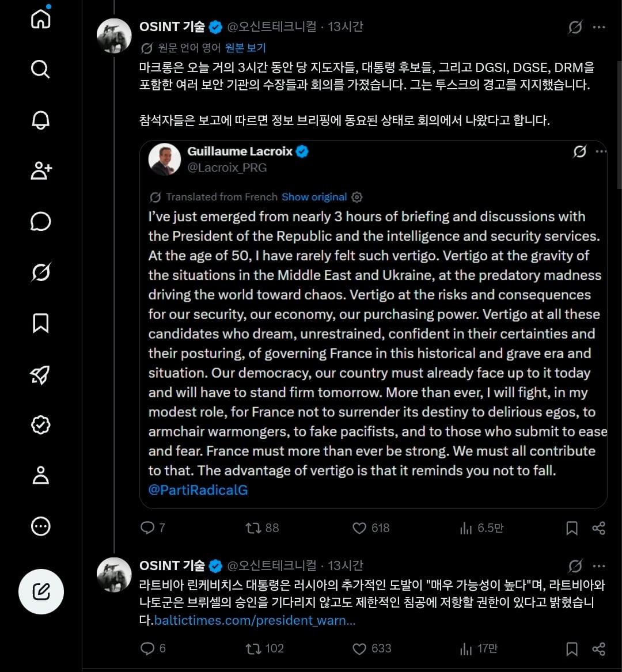Viewport: 622px width, 672px height.
Task: Open more options on quoted Lacroix tweet
Action: tap(601, 151)
